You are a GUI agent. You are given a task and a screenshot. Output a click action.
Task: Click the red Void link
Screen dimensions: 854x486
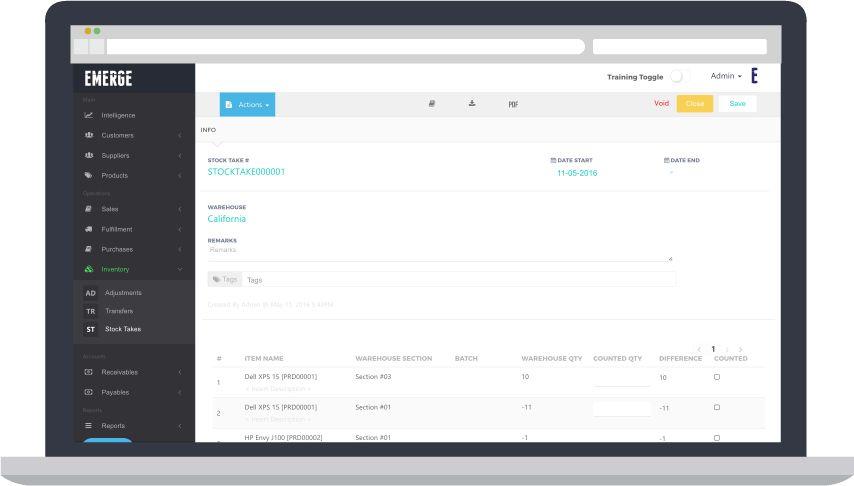[x=661, y=104]
